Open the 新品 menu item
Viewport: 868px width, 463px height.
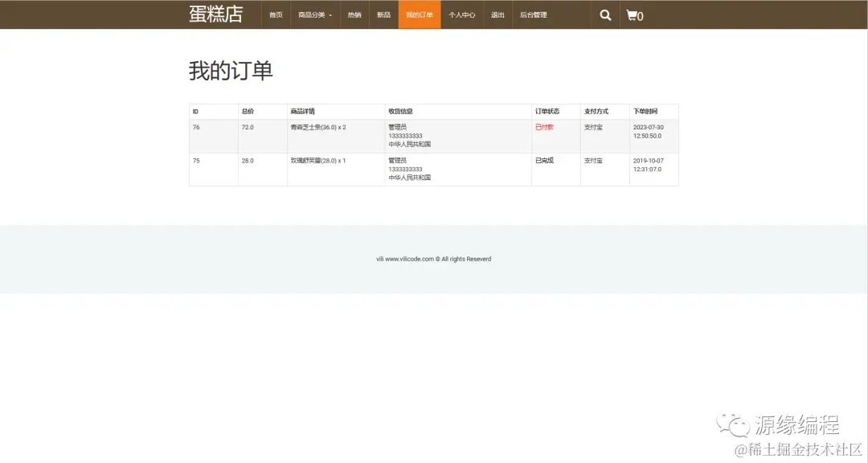tap(383, 15)
